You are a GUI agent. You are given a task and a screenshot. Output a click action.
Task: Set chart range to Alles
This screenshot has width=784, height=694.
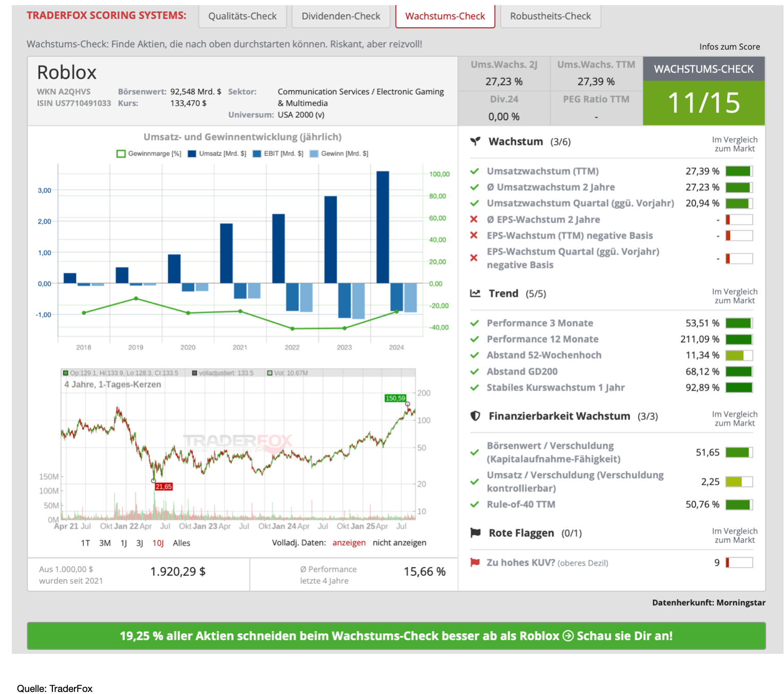[x=181, y=543]
